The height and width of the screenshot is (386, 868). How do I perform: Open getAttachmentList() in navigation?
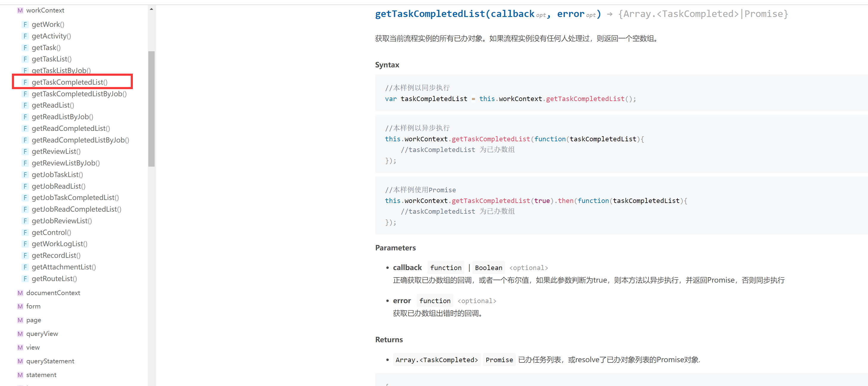point(64,267)
